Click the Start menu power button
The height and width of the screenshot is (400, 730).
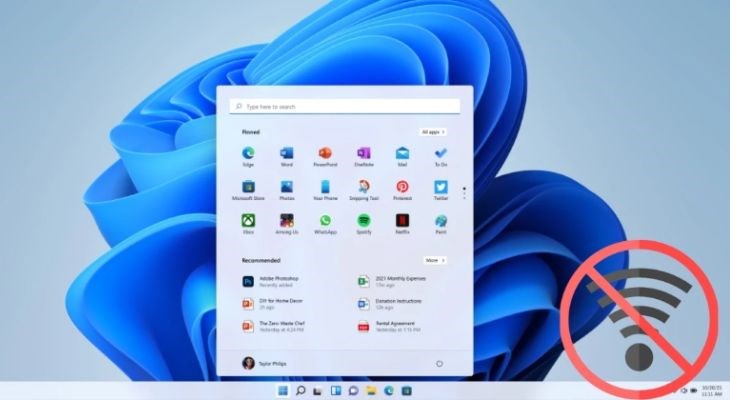click(x=439, y=364)
